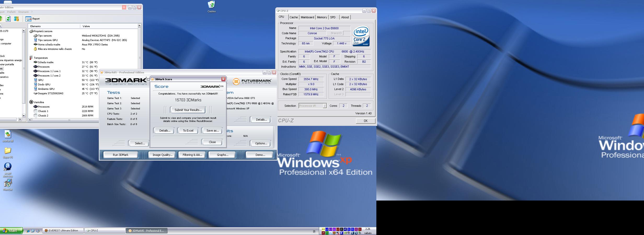Switch to the About tab in CPU-Z
Image resolution: width=644 pixels, height=235 pixels.
click(345, 17)
